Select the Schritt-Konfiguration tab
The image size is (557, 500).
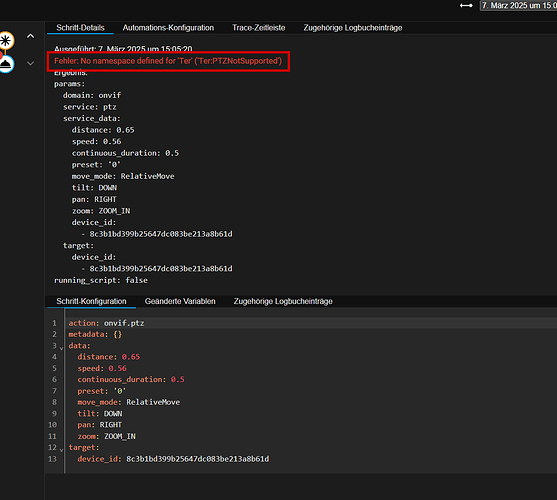point(91,301)
